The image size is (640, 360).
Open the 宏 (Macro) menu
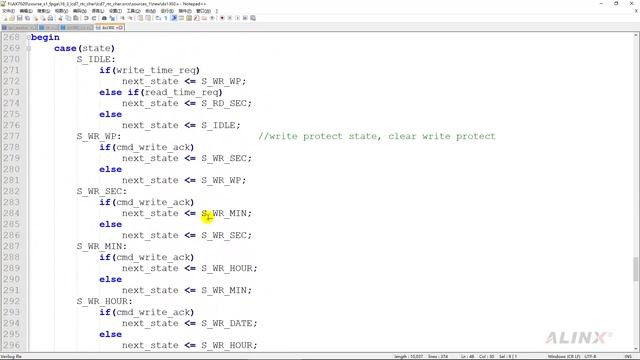[150, 11]
